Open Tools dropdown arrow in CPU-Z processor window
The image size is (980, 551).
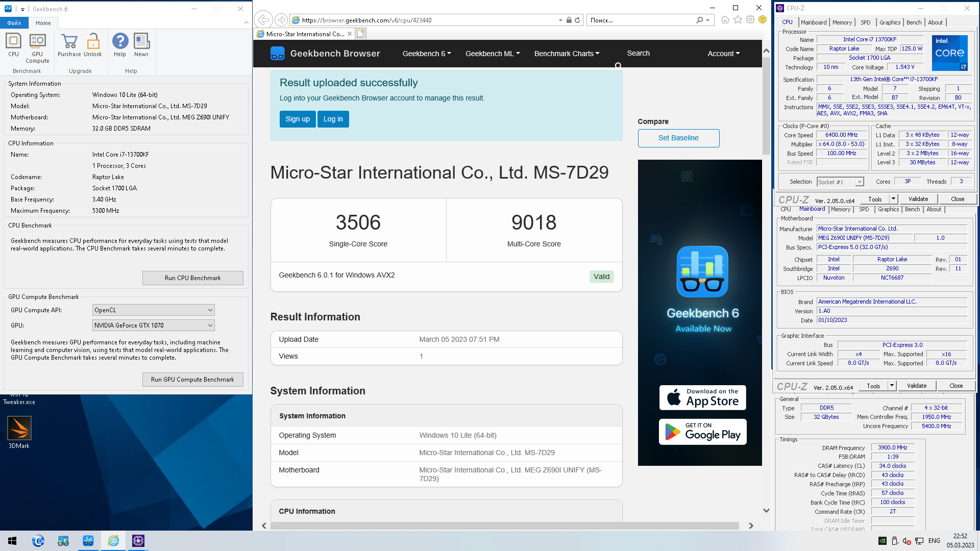click(x=893, y=199)
